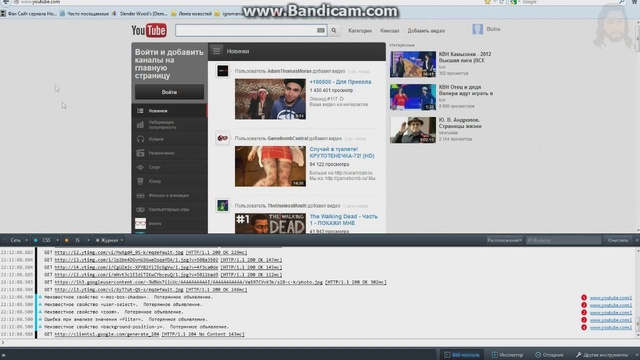This screenshot has width=640, height=360.
Task: Click the YouTube logo
Action: [x=149, y=30]
